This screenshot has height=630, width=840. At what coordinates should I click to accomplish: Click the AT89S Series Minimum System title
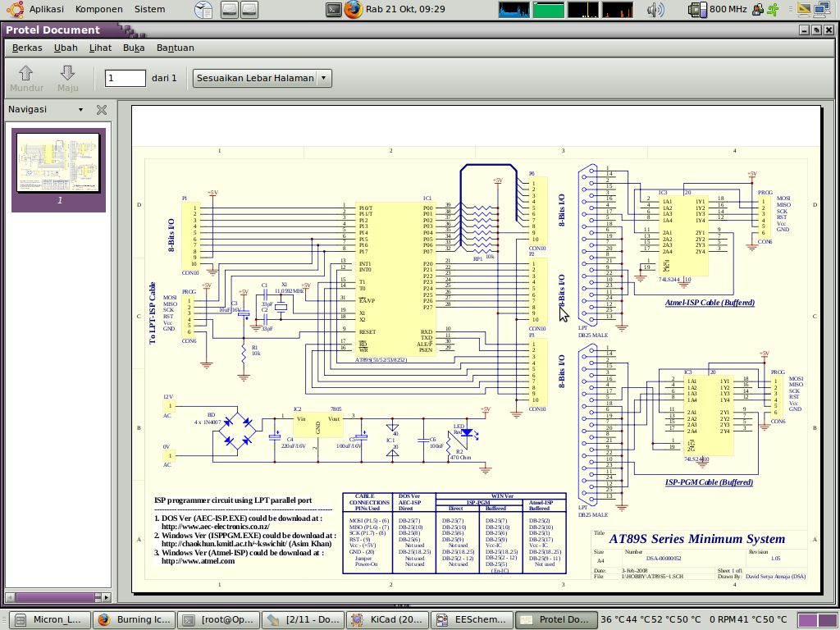[696, 540]
